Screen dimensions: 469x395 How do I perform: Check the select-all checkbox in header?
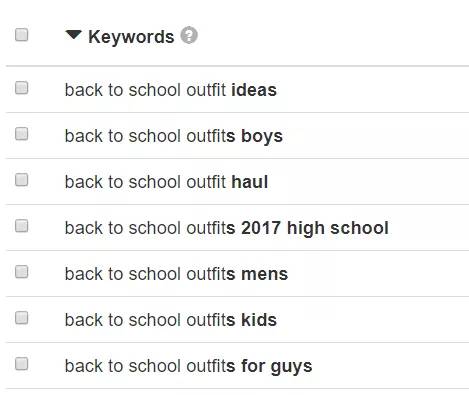(22, 35)
